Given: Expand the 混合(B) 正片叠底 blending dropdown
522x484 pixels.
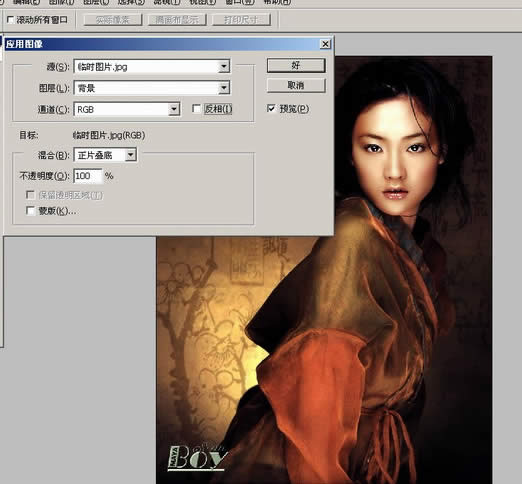Looking at the screenshot, I should coord(105,155).
